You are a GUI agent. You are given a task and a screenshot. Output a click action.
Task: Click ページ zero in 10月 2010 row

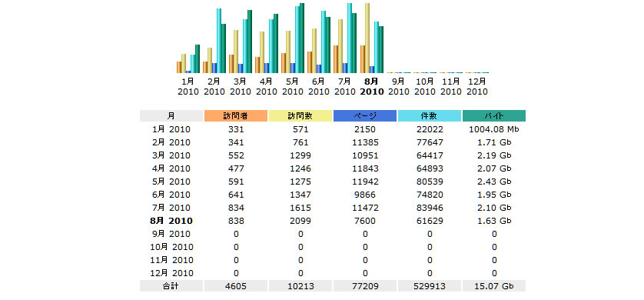(x=365, y=248)
